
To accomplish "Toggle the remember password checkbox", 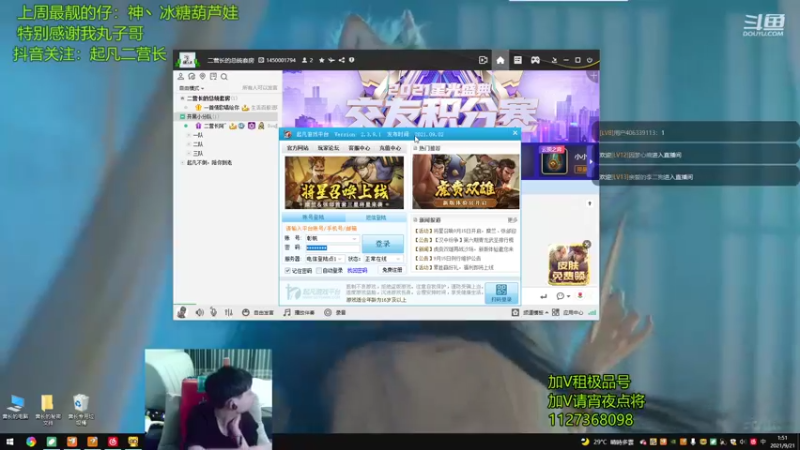I will pos(288,271).
